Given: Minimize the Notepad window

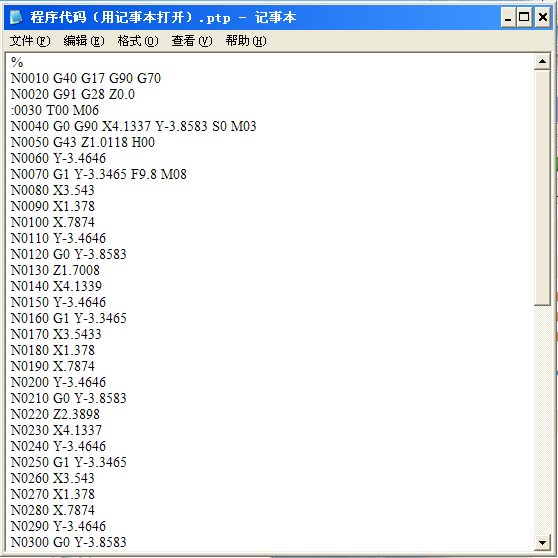Looking at the screenshot, I should tap(508, 17).
